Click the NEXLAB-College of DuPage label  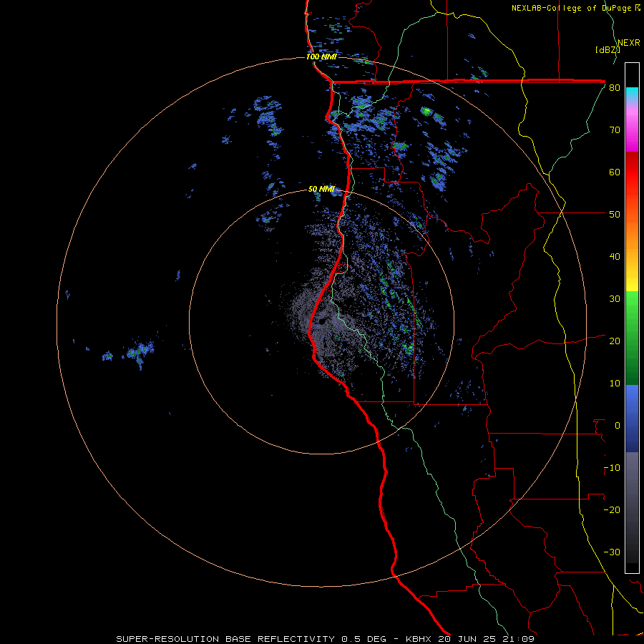[572, 8]
